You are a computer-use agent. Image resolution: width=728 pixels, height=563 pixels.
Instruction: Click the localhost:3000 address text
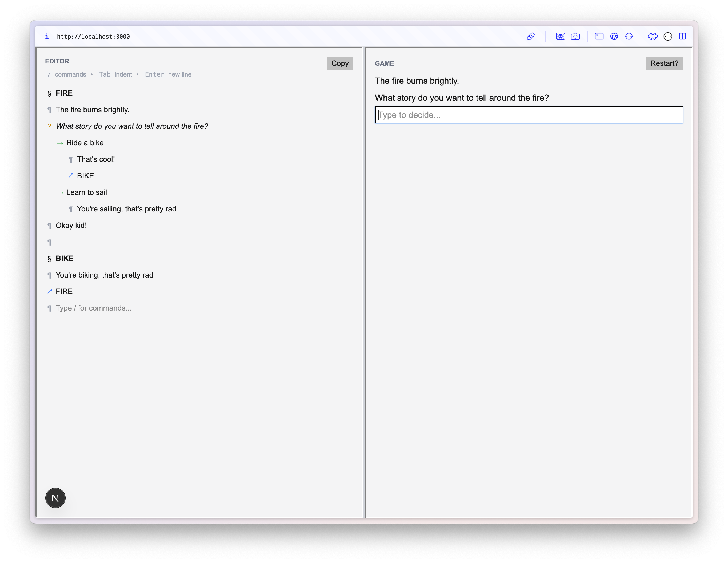click(x=93, y=37)
